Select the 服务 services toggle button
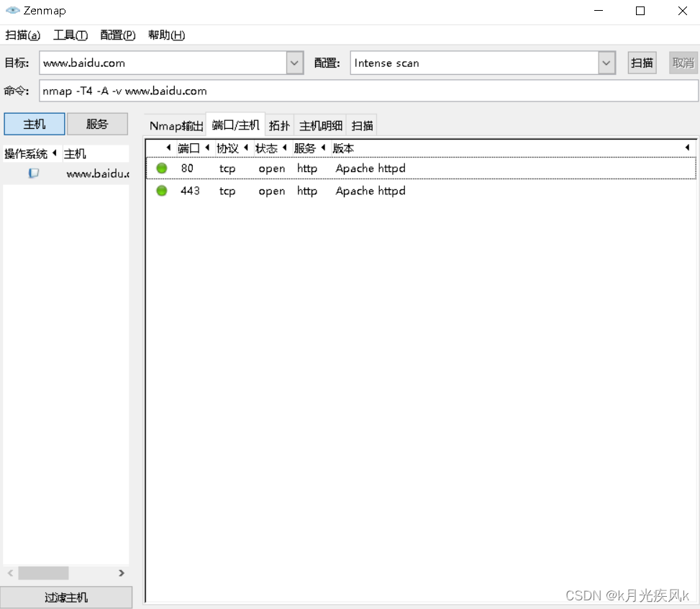 97,124
